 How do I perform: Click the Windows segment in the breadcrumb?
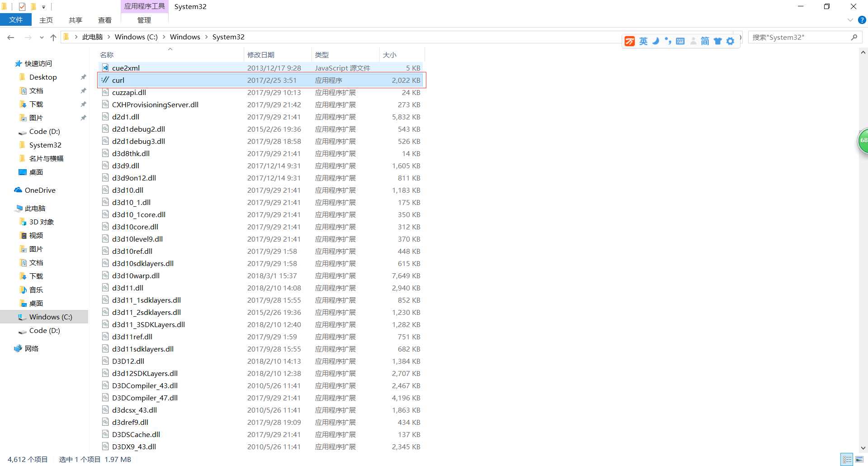click(185, 37)
